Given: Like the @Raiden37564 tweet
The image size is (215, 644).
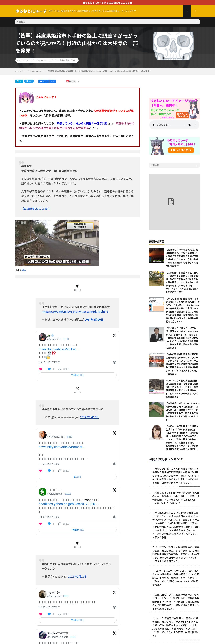Looking at the screenshot, I should pyautogui.click(x=41, y=471).
